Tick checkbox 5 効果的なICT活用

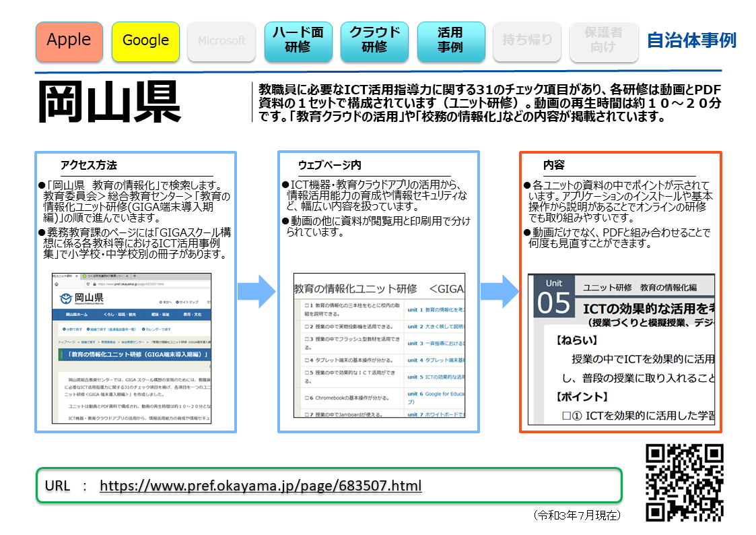pos(307,373)
